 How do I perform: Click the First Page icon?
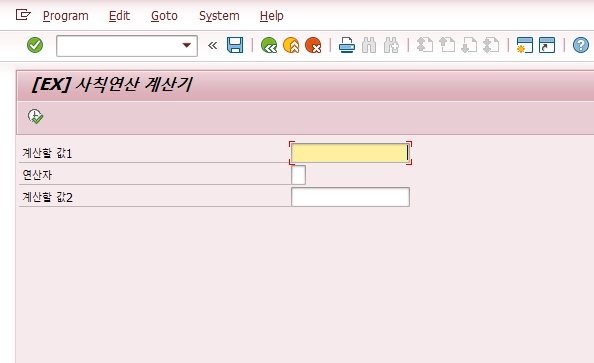click(425, 45)
